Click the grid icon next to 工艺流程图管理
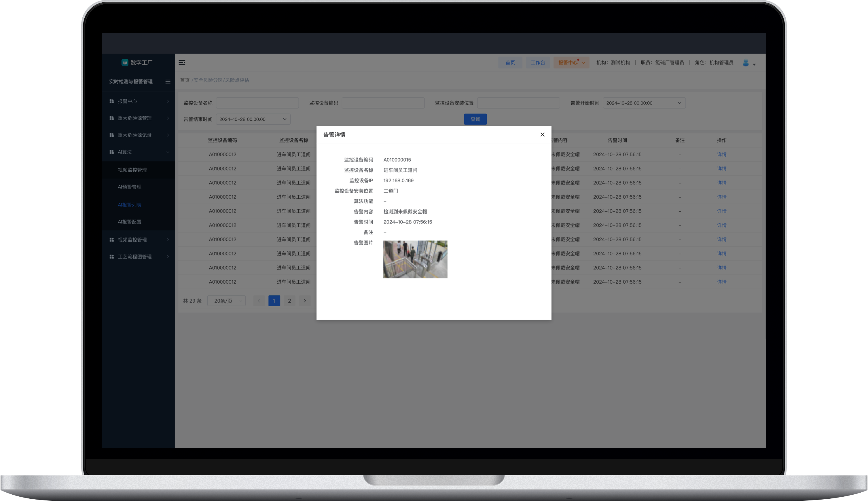Image resolution: width=868 pixels, height=501 pixels. [111, 257]
